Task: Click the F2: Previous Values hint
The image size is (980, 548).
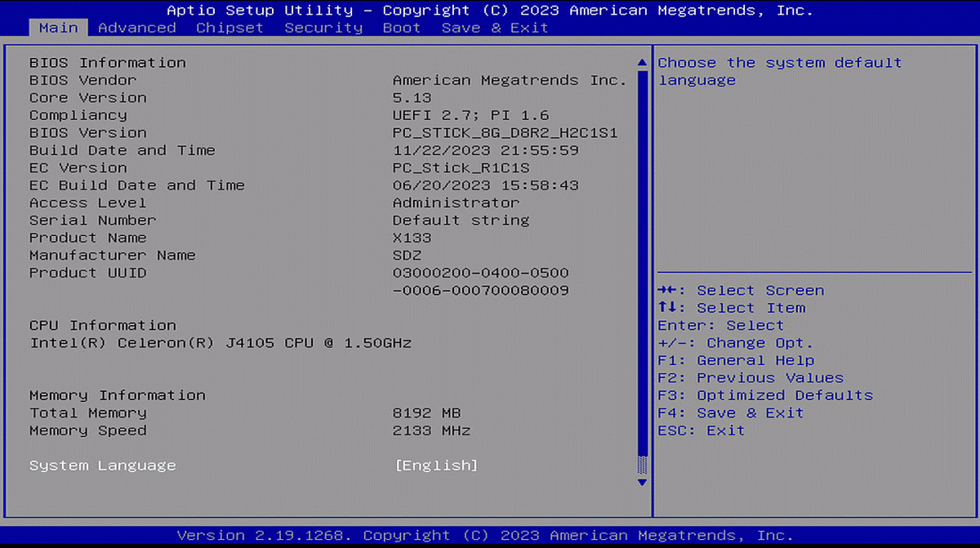Action: coord(750,378)
